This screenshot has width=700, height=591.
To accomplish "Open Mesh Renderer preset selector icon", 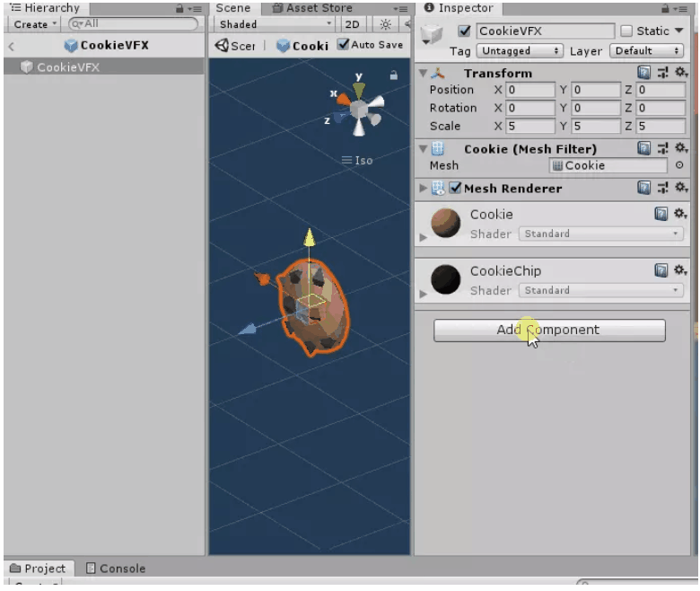I will click(x=663, y=188).
